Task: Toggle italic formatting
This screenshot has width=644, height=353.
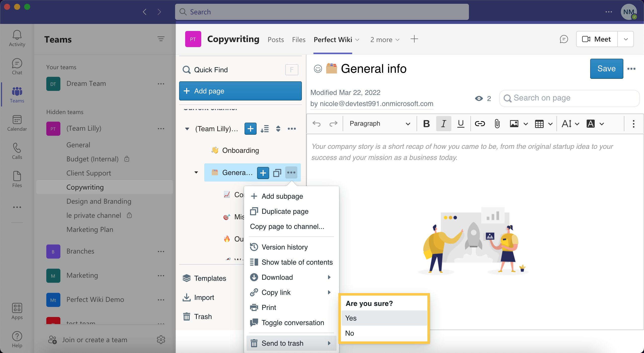Action: click(444, 124)
